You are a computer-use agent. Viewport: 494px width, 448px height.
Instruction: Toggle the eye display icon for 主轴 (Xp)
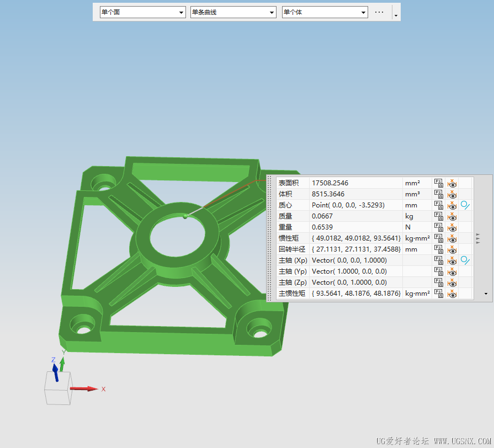[452, 260]
